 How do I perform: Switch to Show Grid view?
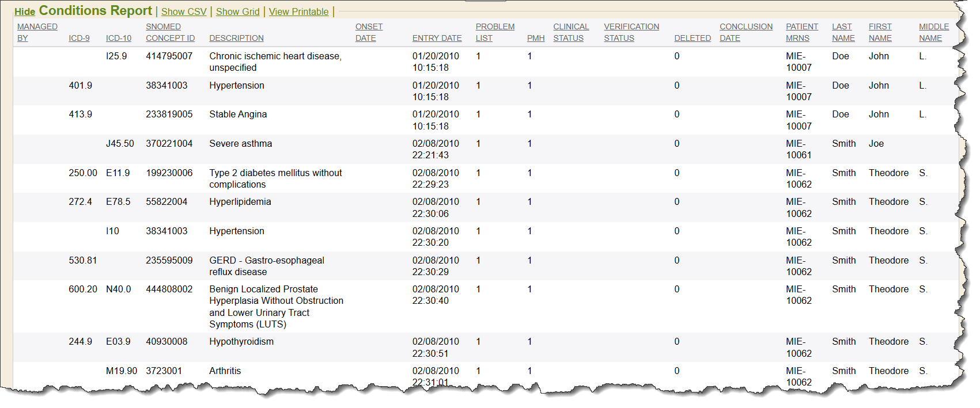(237, 12)
